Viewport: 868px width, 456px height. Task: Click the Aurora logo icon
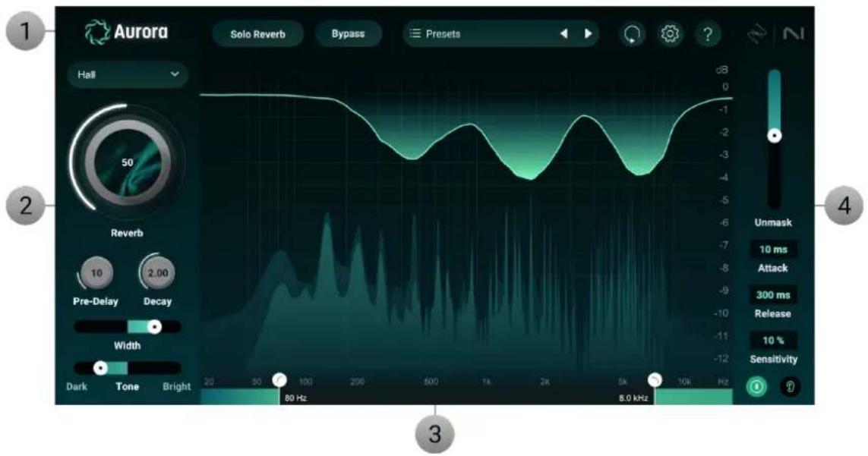pyautogui.click(x=97, y=32)
